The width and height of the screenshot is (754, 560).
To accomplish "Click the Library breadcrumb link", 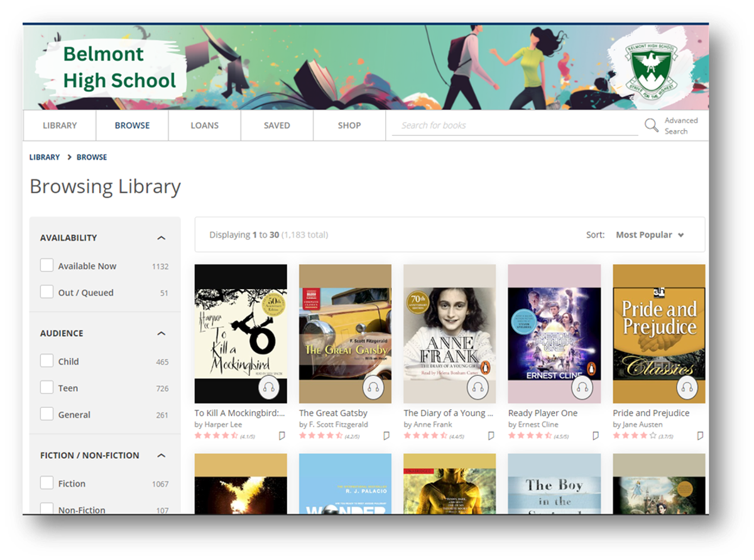I will (x=45, y=157).
